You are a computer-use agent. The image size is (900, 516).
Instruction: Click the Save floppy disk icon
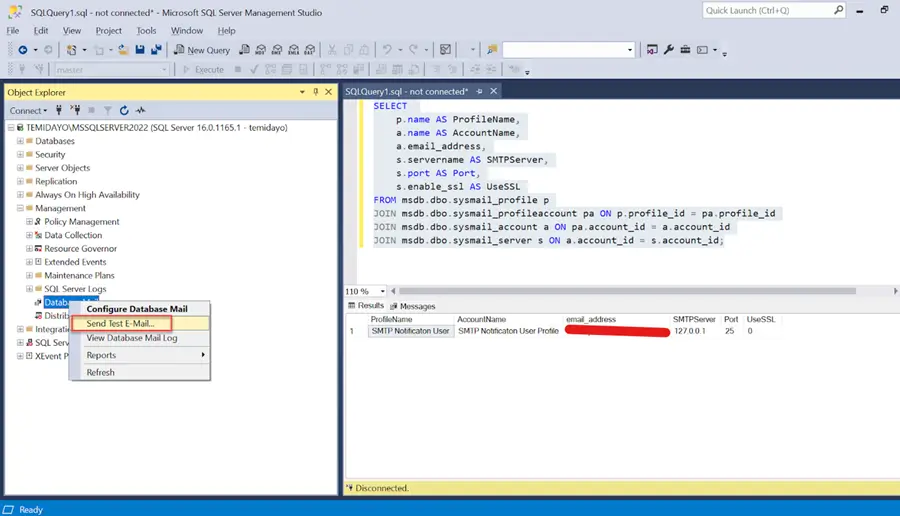coord(139,50)
